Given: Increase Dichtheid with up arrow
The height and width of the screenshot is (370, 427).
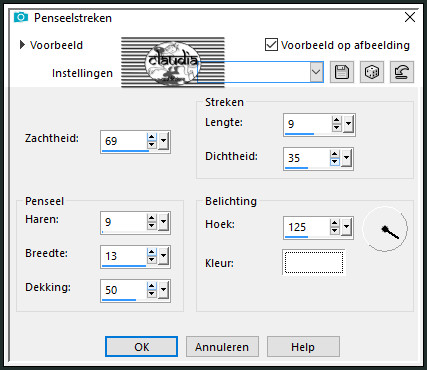Looking at the screenshot, I should point(334,154).
